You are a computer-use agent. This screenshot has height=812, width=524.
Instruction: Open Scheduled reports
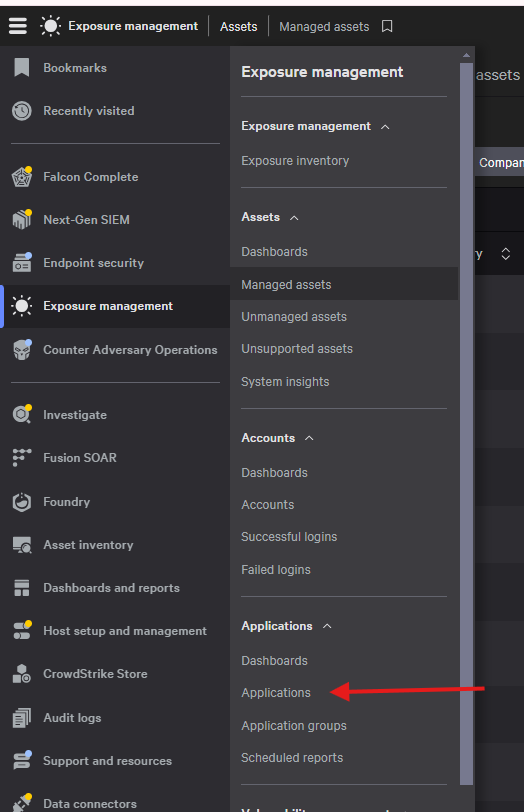292,758
